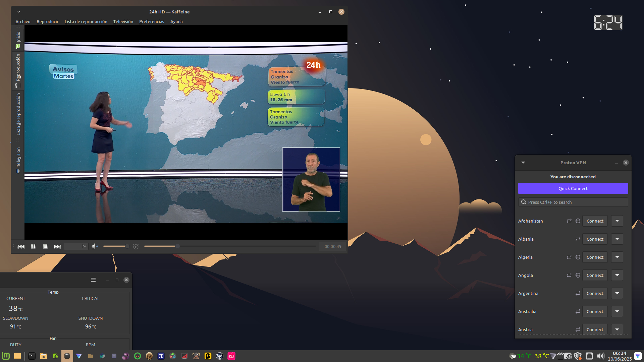Skip to next track in Kaffeine
Image resolution: width=644 pixels, height=362 pixels.
[57, 246]
